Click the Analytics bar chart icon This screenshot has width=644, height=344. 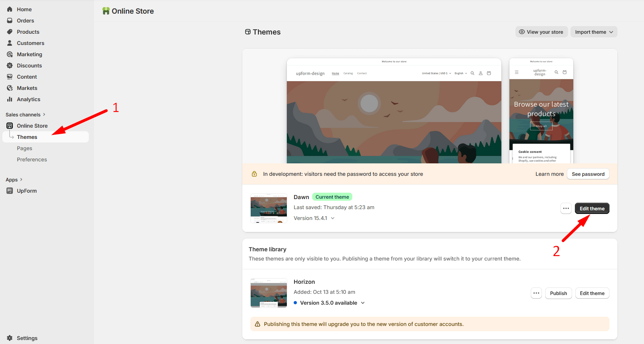[10, 99]
